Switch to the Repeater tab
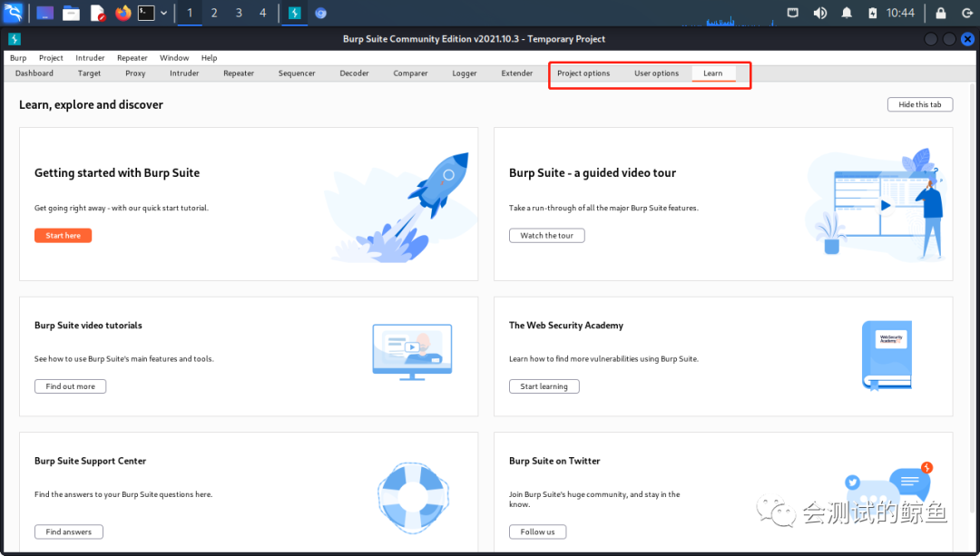The width and height of the screenshot is (980, 556). pyautogui.click(x=239, y=73)
